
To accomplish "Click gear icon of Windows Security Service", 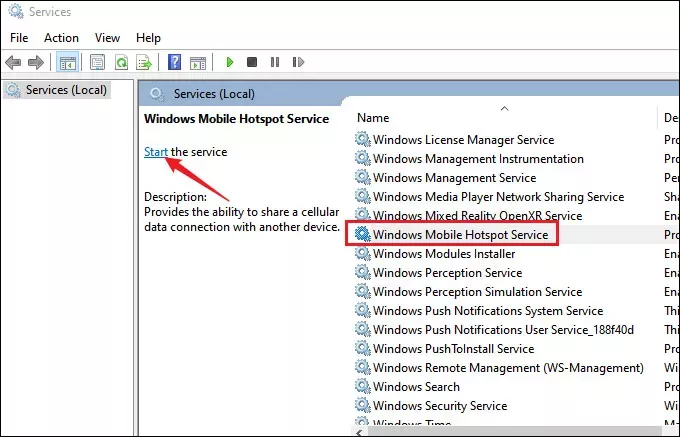I will click(363, 405).
